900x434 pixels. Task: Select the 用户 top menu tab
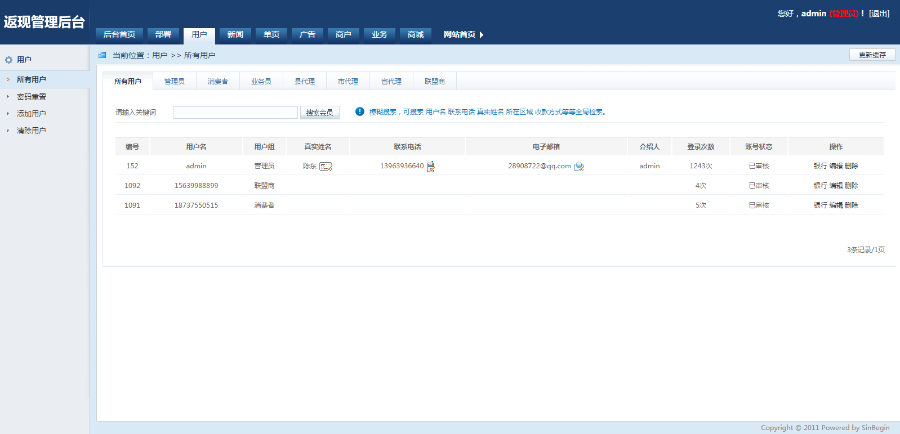[199, 34]
